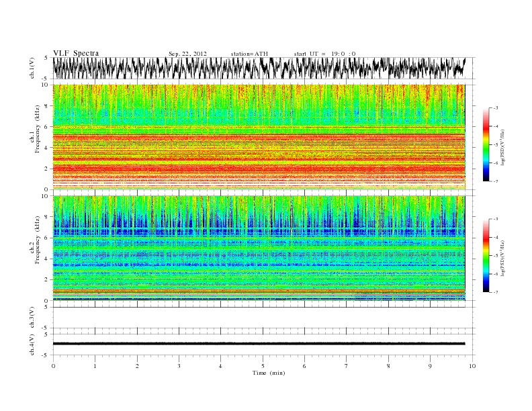Click the 'ch.4(V)' axis label

pyautogui.click(x=32, y=345)
